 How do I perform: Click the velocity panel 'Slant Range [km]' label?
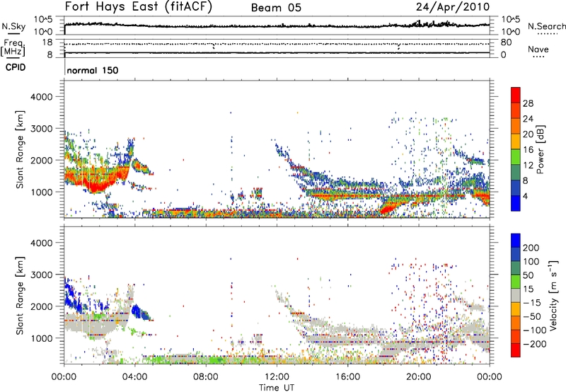[20, 295]
